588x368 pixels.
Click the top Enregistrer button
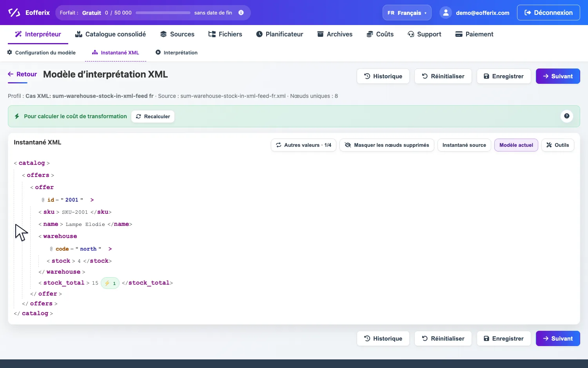coord(504,76)
